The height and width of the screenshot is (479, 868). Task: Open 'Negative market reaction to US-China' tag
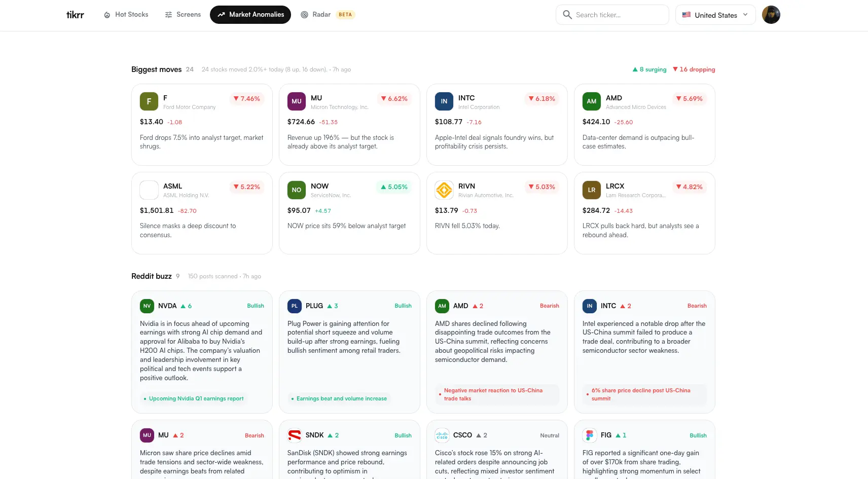tap(497, 394)
